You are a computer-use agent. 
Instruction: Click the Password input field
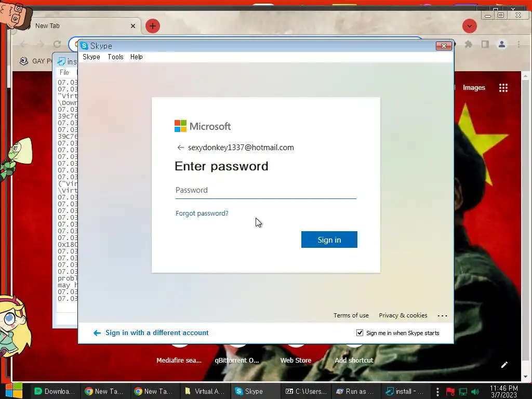pos(265,190)
